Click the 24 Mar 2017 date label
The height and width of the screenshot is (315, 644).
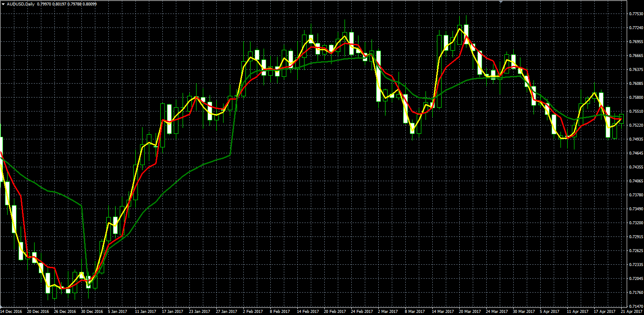497,312
